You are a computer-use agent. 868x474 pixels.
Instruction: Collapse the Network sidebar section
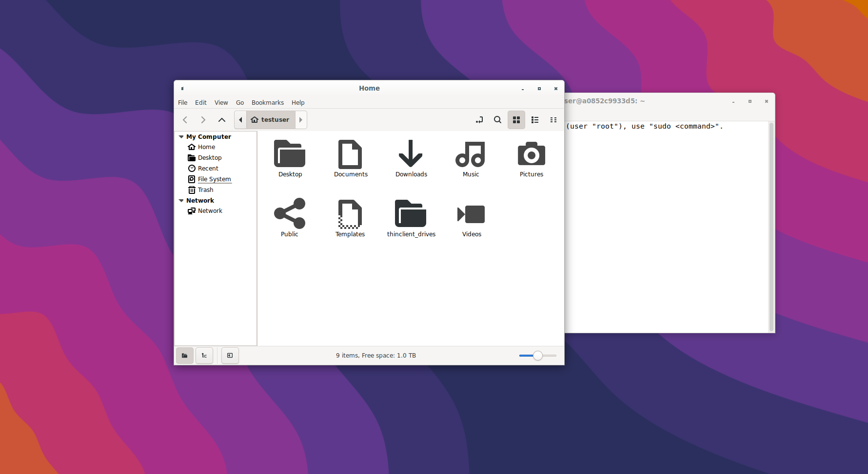tap(181, 201)
